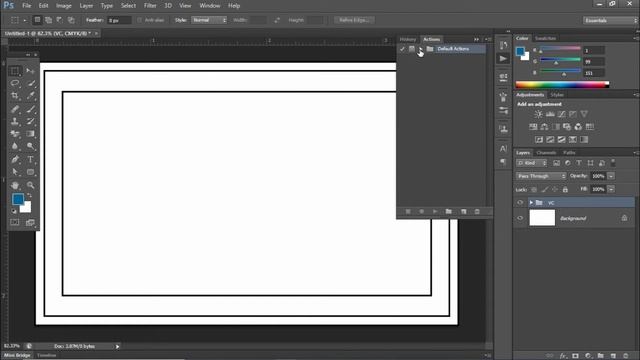
Task: Swap foreground and background colors
Action: point(29,196)
